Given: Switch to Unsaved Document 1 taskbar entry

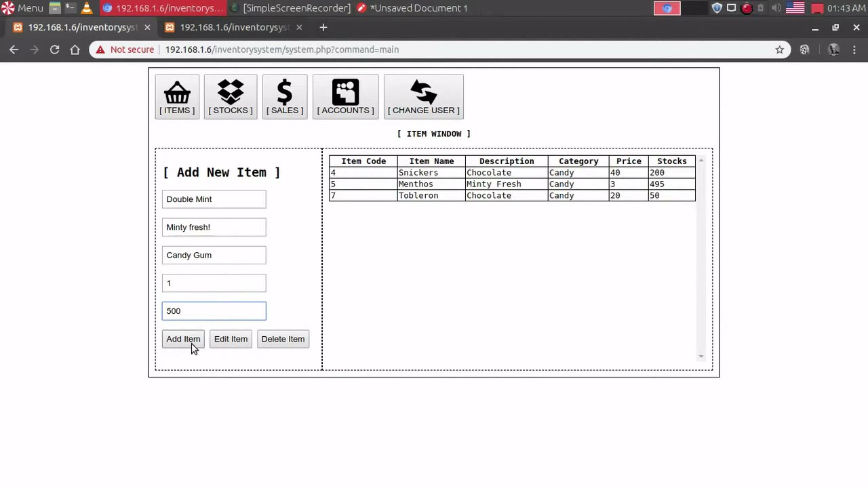Looking at the screenshot, I should (412, 8).
